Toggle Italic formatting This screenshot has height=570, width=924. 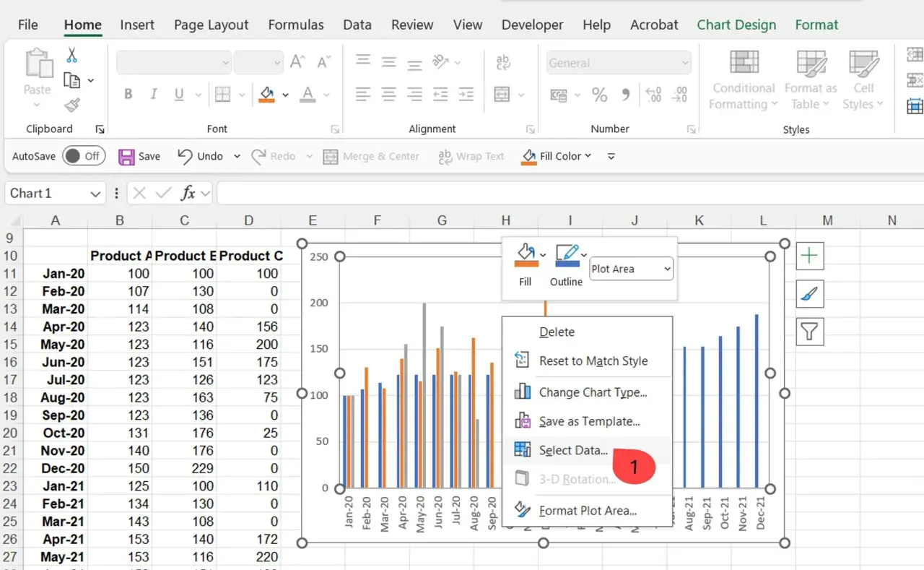(153, 95)
